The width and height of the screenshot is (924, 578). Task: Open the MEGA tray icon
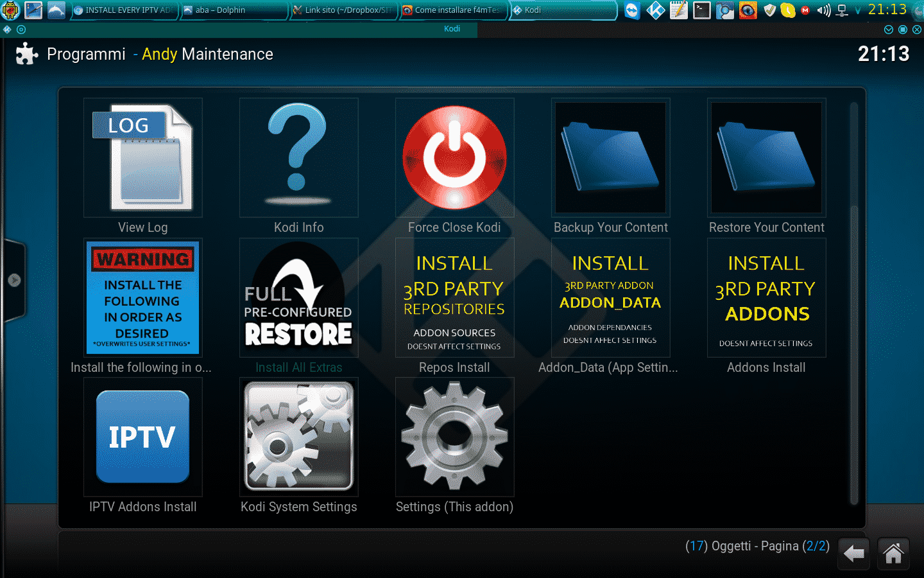tap(805, 10)
